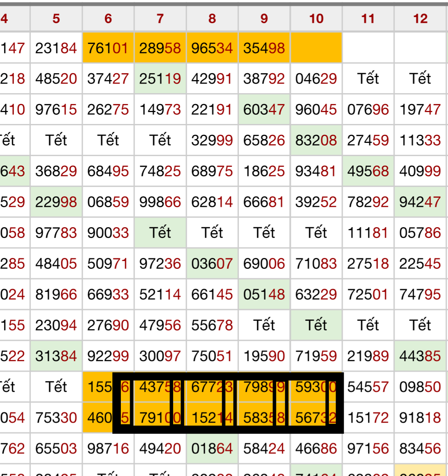This screenshot has height=476, width=448.
Task: Select the cell 09850
Action: 420,387
